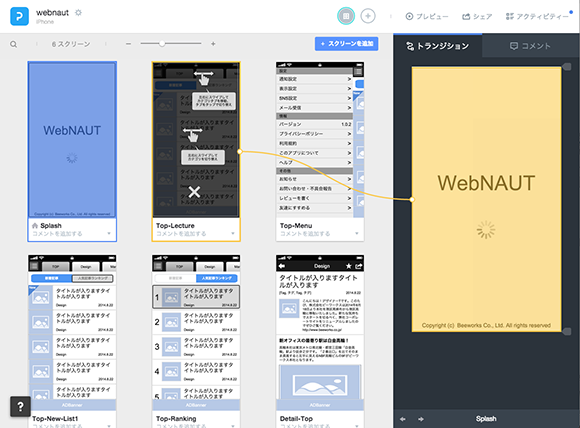Zoom in thumbnails with plus icon
Image resolution: width=580 pixels, height=428 pixels.
pos(213,44)
